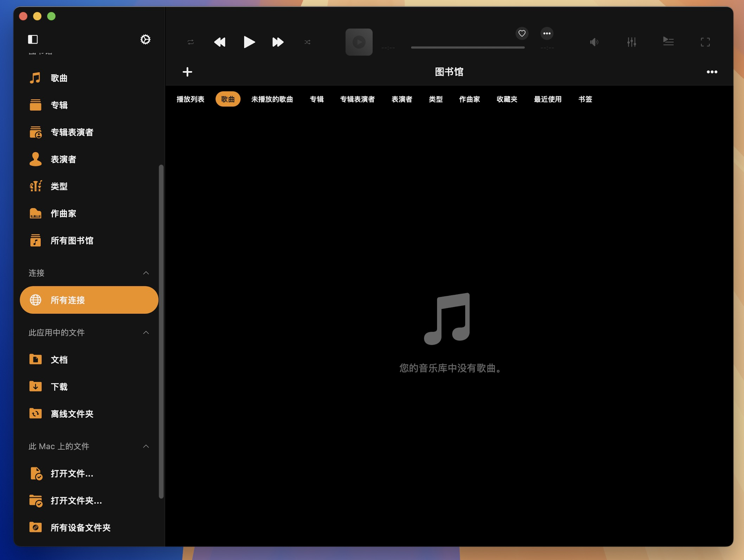744x560 pixels.
Task: Open the equalizer icon in the toolbar
Action: pos(632,42)
